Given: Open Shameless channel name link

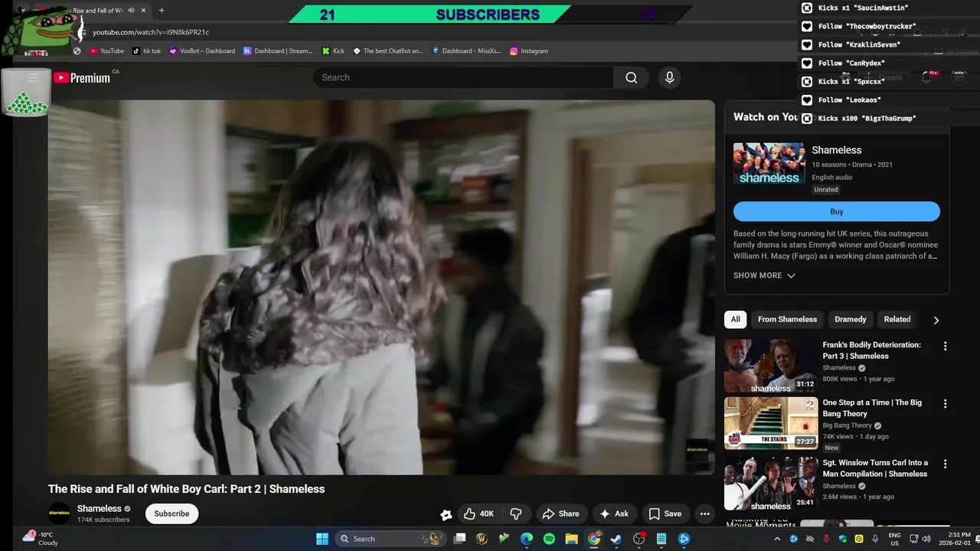Looking at the screenshot, I should point(99,508).
